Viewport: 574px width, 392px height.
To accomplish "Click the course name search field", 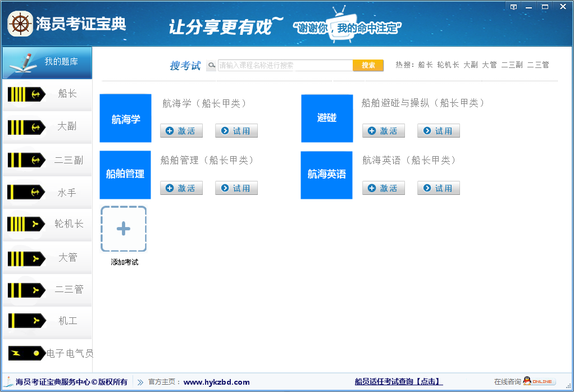I will point(285,66).
